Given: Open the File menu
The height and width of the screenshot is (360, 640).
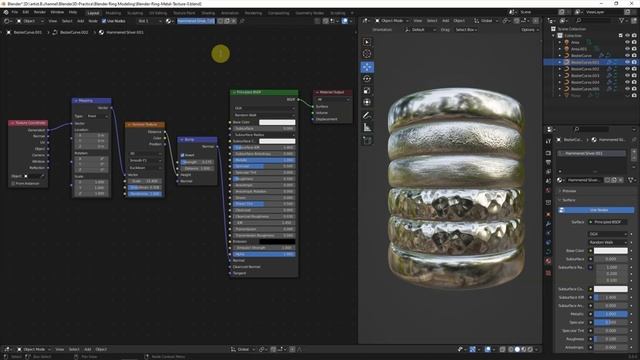Looking at the screenshot, I should coord(15,12).
